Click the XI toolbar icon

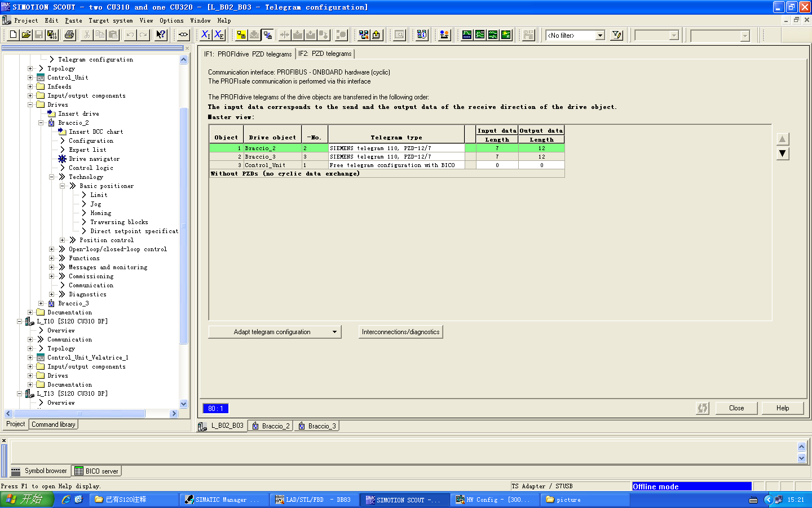pos(206,35)
